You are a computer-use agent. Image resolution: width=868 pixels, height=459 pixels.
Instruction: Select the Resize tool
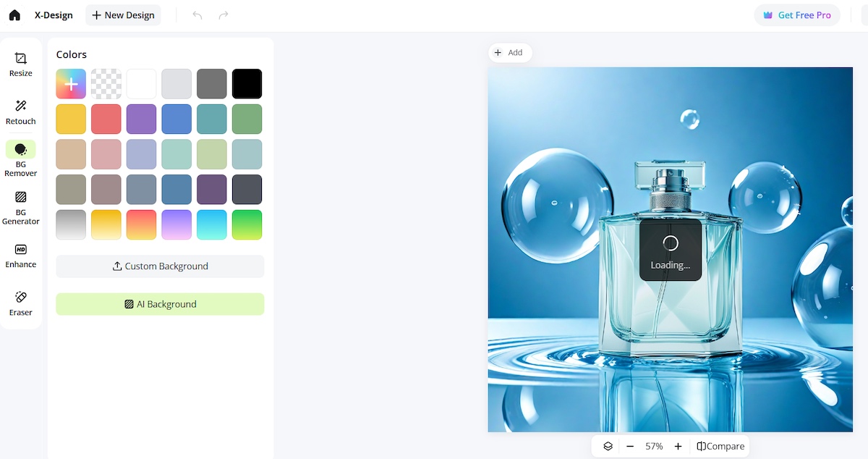click(x=21, y=64)
